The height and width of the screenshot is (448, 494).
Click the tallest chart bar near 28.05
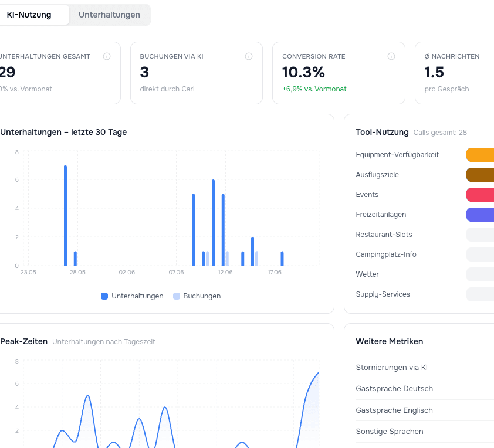[66, 215]
